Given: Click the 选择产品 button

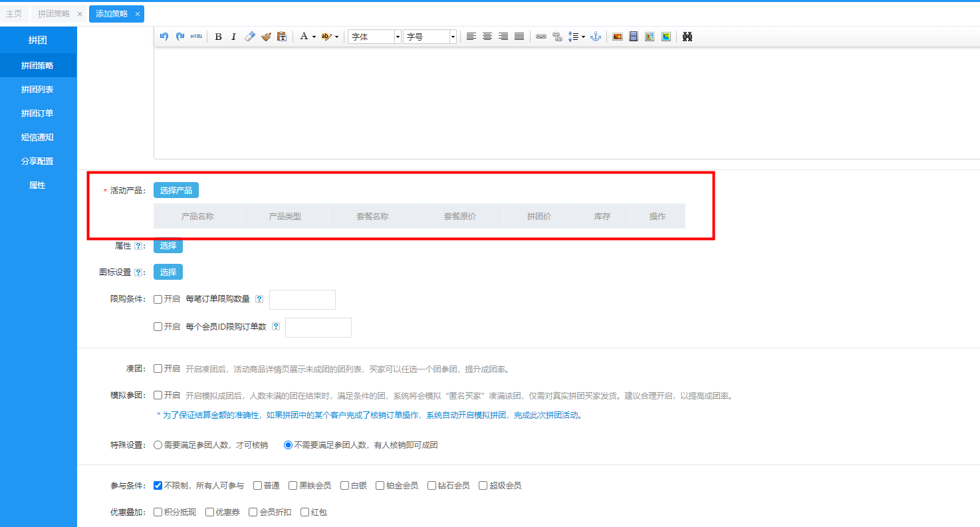Looking at the screenshot, I should coord(176,190).
